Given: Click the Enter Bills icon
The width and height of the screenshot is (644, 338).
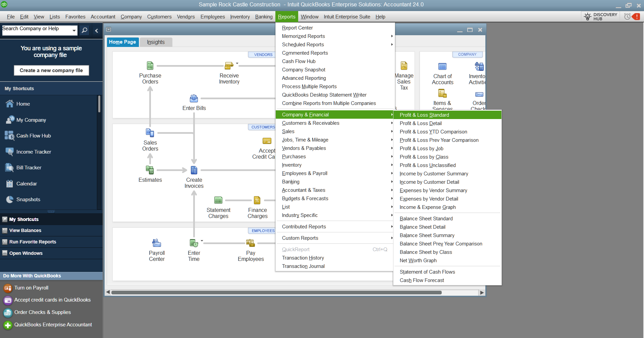Looking at the screenshot, I should 194,98.
